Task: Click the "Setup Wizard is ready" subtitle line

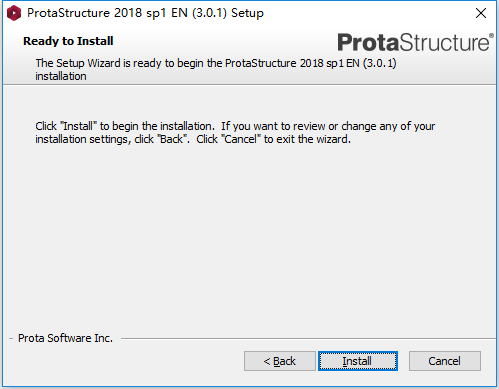Action: point(216,63)
